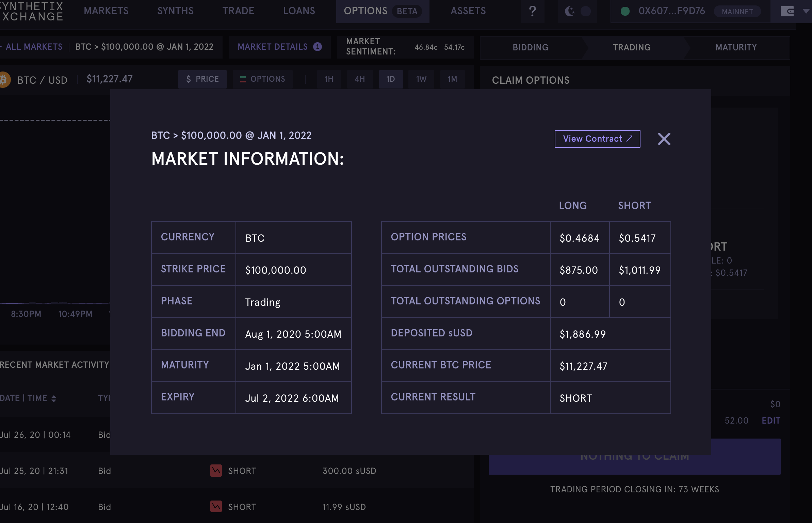Click short icon in 11.99 sUSD row
Image resolution: width=812 pixels, height=523 pixels.
tap(216, 507)
